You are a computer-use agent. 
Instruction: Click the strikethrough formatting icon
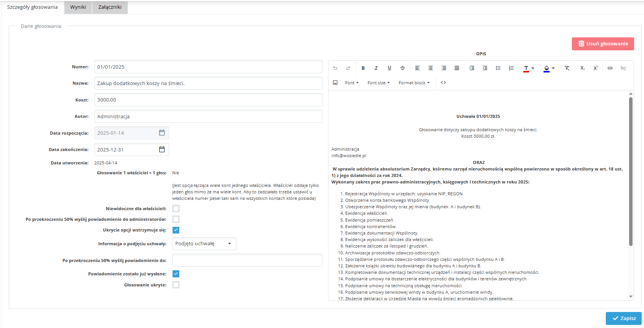tap(402, 68)
